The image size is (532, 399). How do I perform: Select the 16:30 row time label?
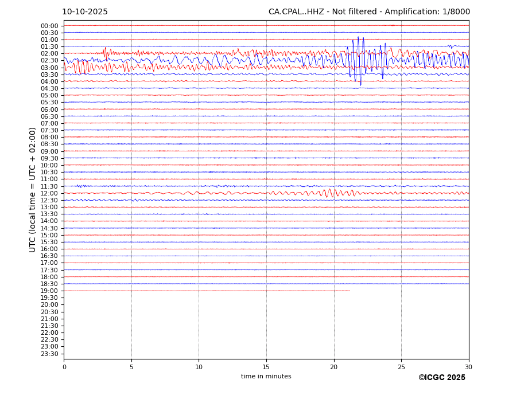click(49, 256)
